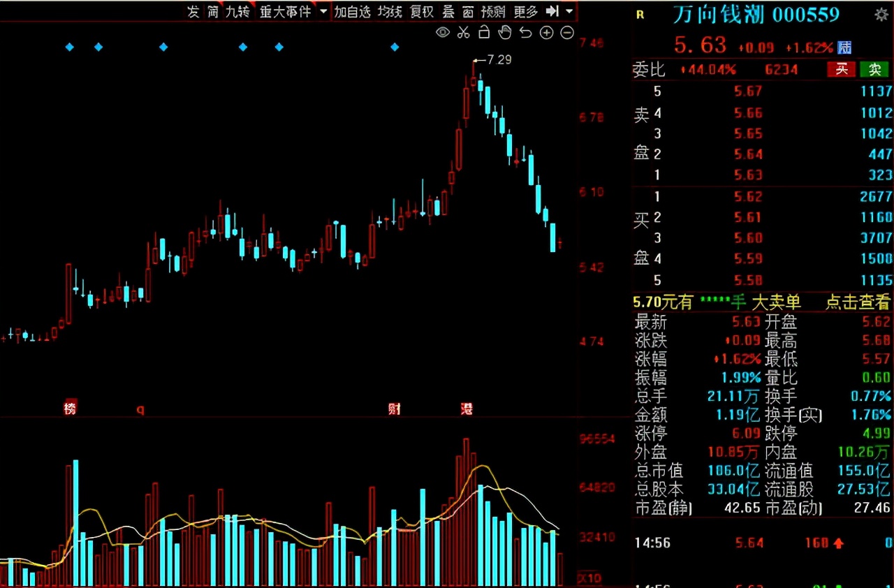This screenshot has width=894, height=588.
Task: Open 复权 price adjustment option
Action: [x=423, y=11]
